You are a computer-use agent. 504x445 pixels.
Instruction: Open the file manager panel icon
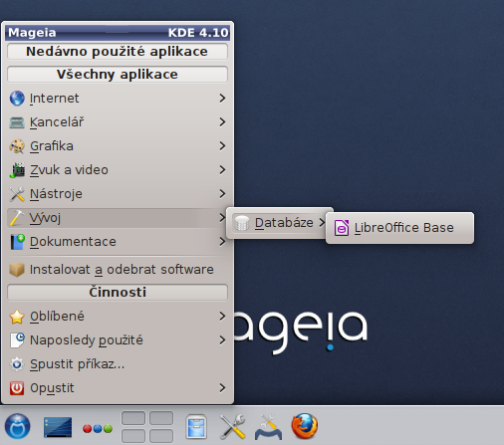click(x=196, y=426)
